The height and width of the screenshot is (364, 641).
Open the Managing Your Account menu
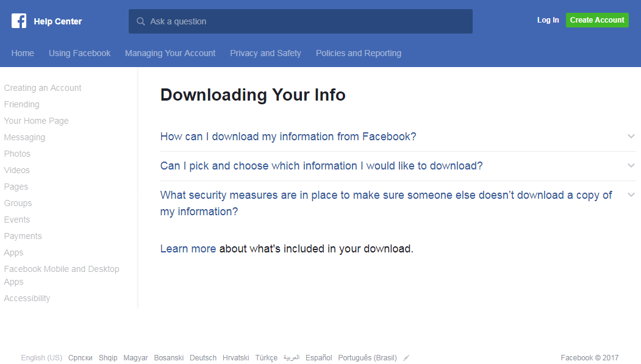(170, 53)
